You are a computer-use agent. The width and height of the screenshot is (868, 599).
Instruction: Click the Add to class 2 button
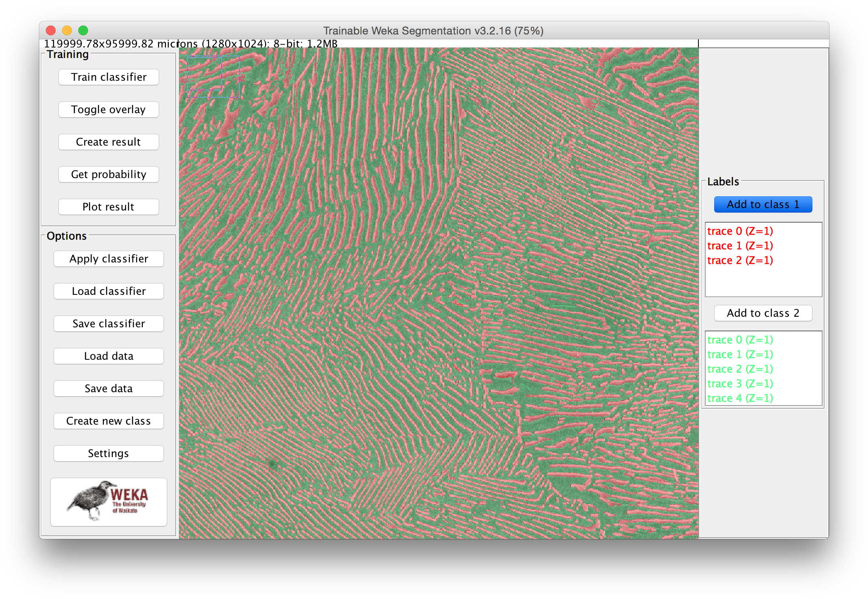(762, 313)
